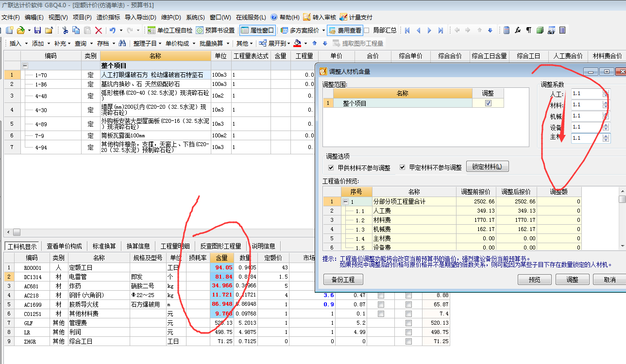626x364 pixels.
Task: Switch to 工程量明细 tab
Action: click(175, 246)
